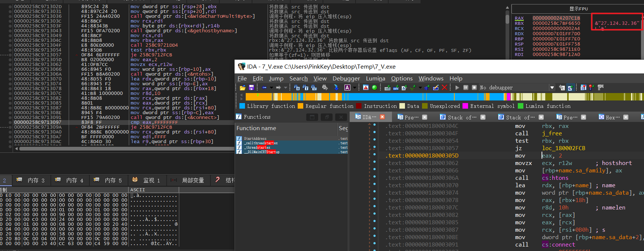This screenshot has width=644, height=251.
Task: Click the green circle icon in IDA toolbar
Action: pyautogui.click(x=375, y=87)
